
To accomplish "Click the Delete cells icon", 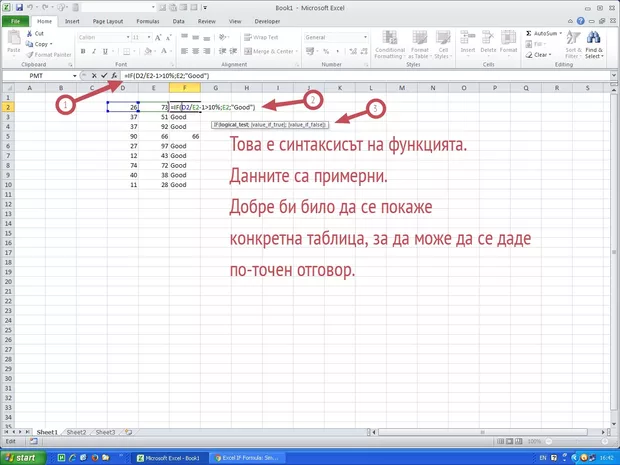I will click(488, 38).
